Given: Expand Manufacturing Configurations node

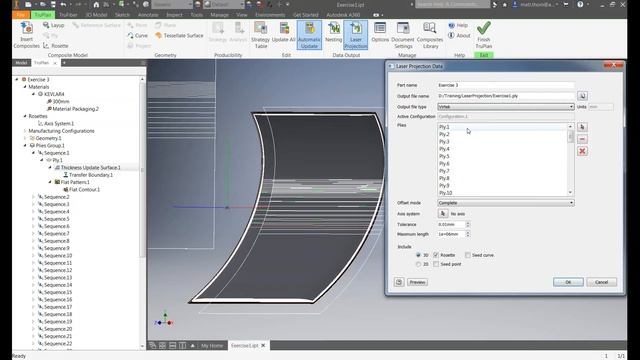Looking at the screenshot, I should (25, 131).
